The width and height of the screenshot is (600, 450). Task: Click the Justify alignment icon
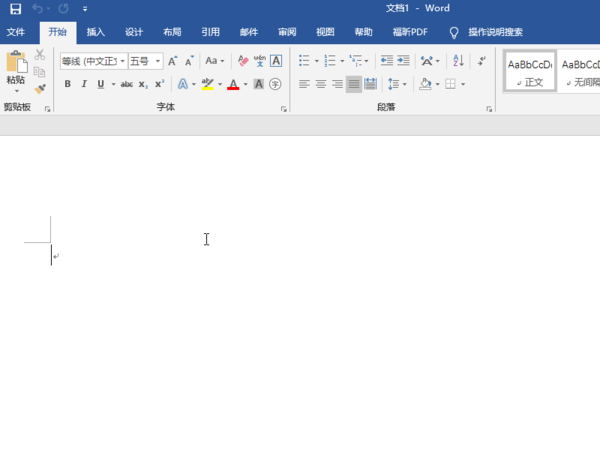tap(354, 84)
